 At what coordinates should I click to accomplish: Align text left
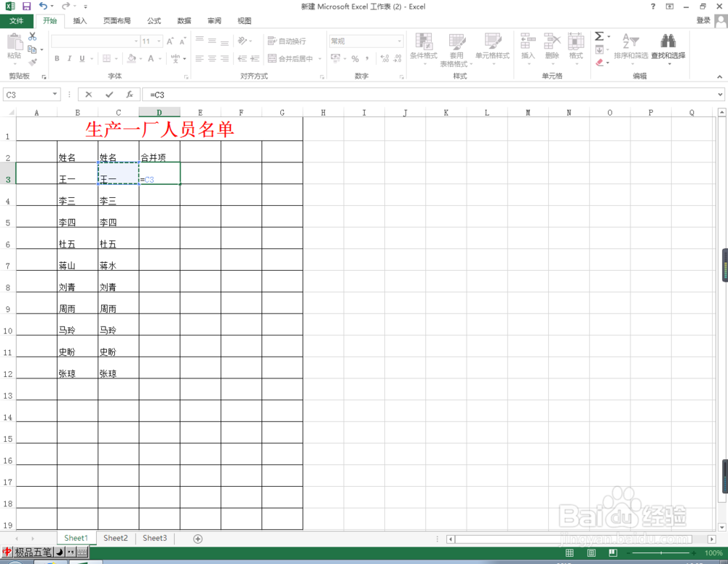(x=199, y=58)
